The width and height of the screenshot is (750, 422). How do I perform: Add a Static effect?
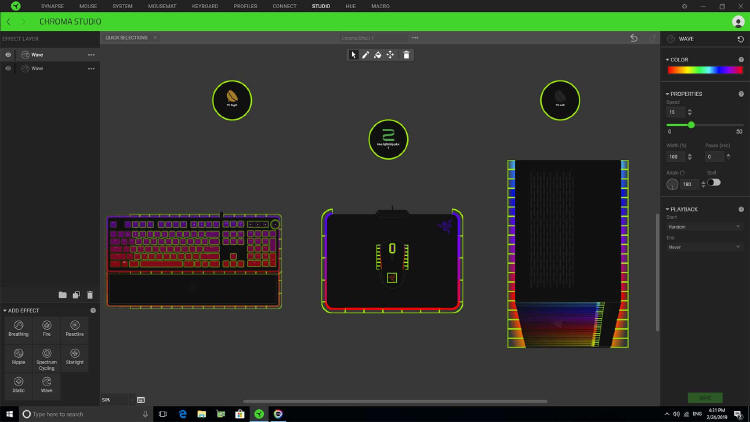[18, 385]
